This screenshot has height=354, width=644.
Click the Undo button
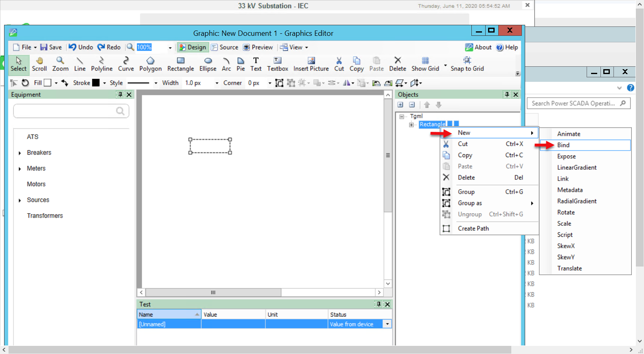(81, 47)
